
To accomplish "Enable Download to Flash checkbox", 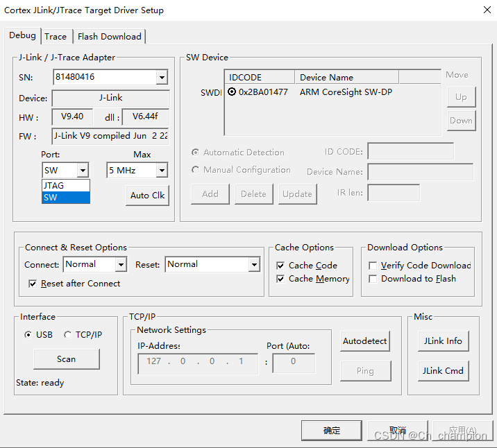I will (x=373, y=279).
